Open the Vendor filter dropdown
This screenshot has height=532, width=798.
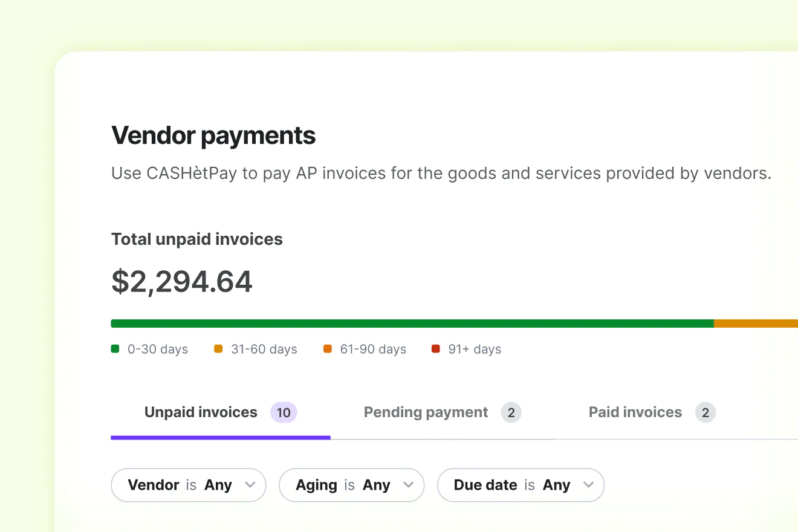tap(188, 485)
